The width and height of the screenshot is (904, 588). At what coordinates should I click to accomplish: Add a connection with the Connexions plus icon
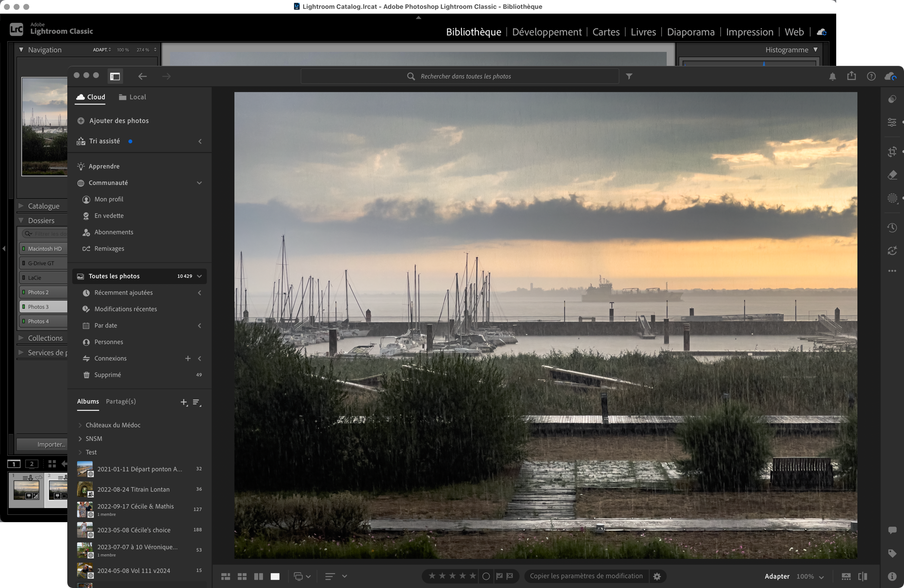[188, 359]
